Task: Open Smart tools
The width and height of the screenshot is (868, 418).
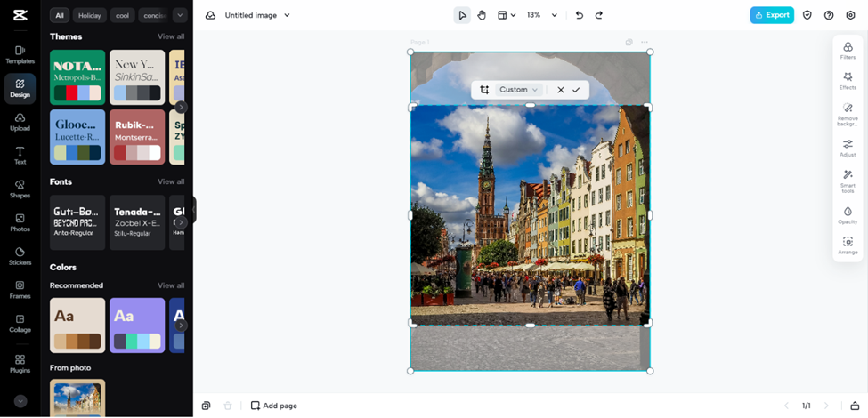Action: point(848,181)
